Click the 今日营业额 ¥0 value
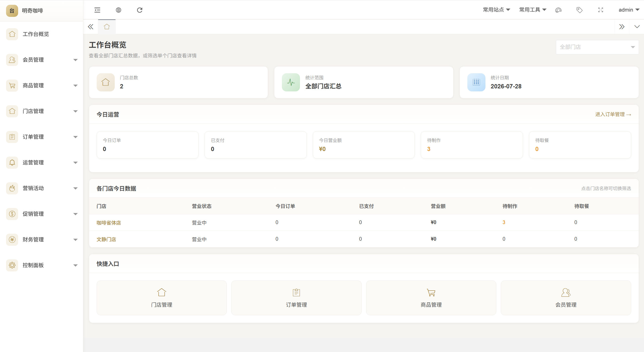The width and height of the screenshot is (644, 352). coord(322,149)
